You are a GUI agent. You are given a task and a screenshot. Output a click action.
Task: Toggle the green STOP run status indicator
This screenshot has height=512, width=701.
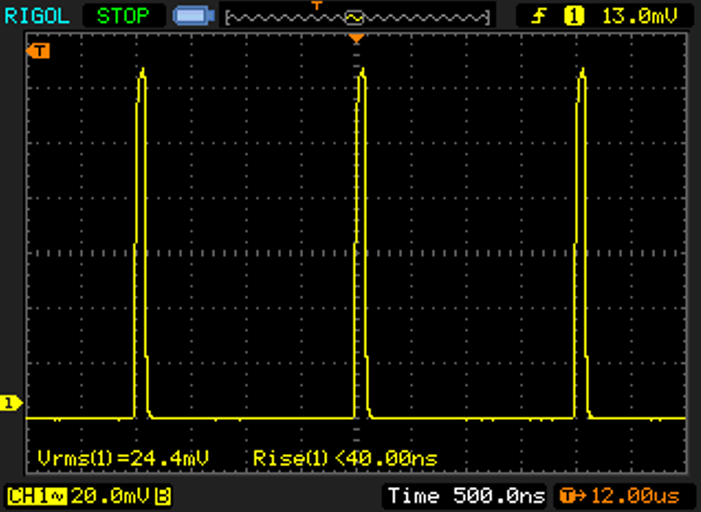(x=122, y=15)
